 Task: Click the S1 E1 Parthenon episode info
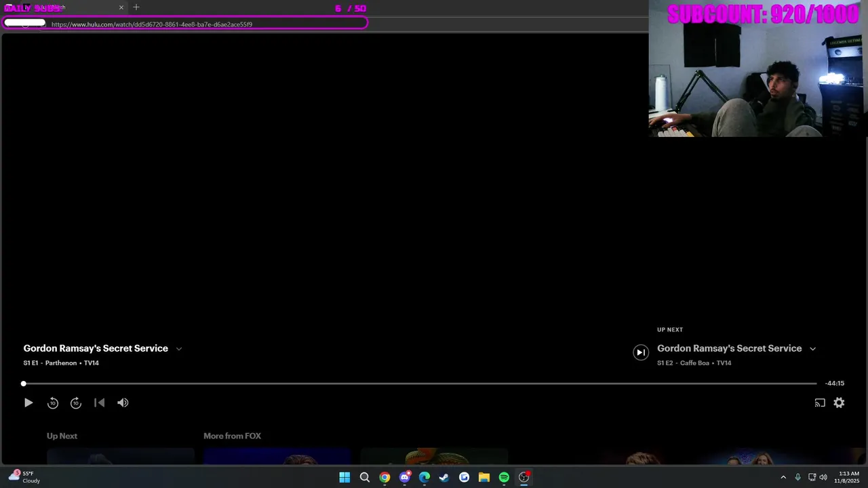(61, 363)
